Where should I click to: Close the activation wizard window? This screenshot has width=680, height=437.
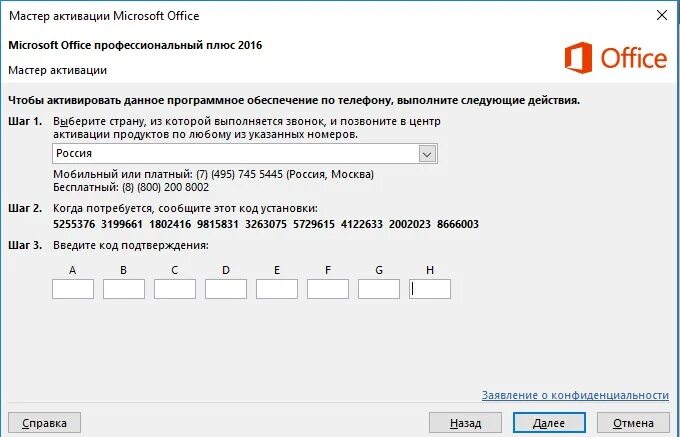[x=662, y=15]
